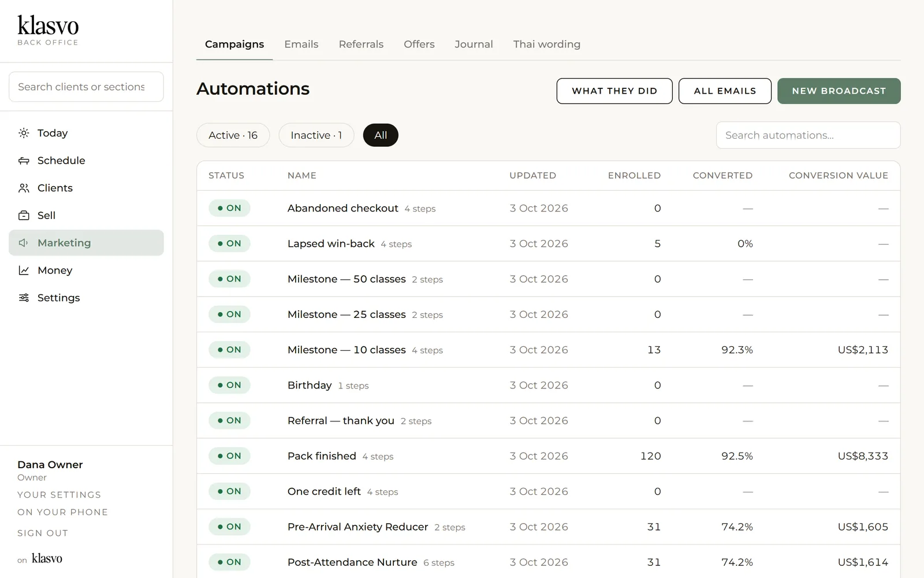The width and height of the screenshot is (924, 578).
Task: Click the Clients people icon
Action: pyautogui.click(x=24, y=188)
